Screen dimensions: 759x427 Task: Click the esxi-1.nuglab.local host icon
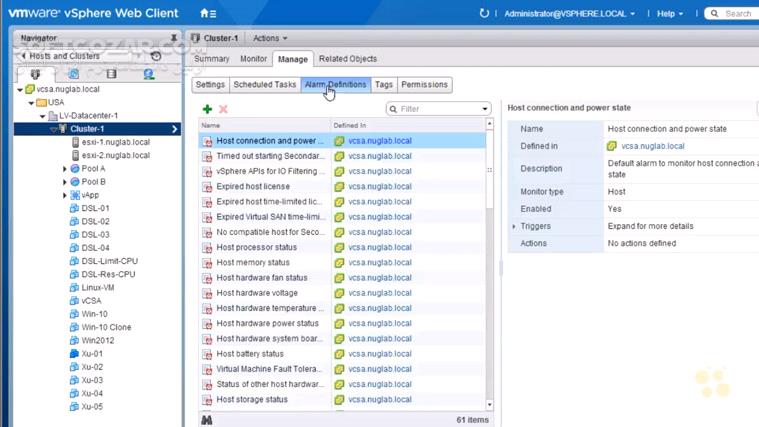[75, 142]
